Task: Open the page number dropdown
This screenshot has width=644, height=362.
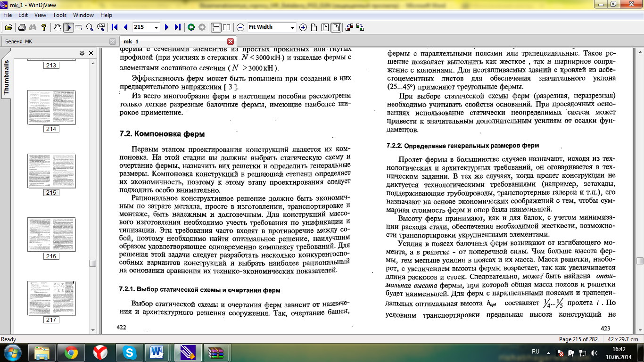Action: [156, 27]
